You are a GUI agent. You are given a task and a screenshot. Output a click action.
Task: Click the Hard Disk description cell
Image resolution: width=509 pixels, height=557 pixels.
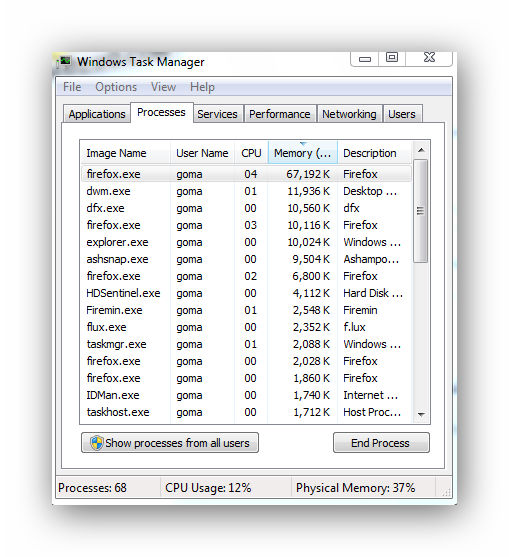[373, 293]
